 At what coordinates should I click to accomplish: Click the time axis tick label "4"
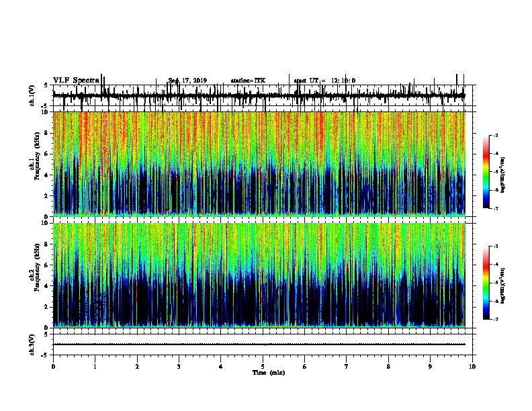(221, 367)
